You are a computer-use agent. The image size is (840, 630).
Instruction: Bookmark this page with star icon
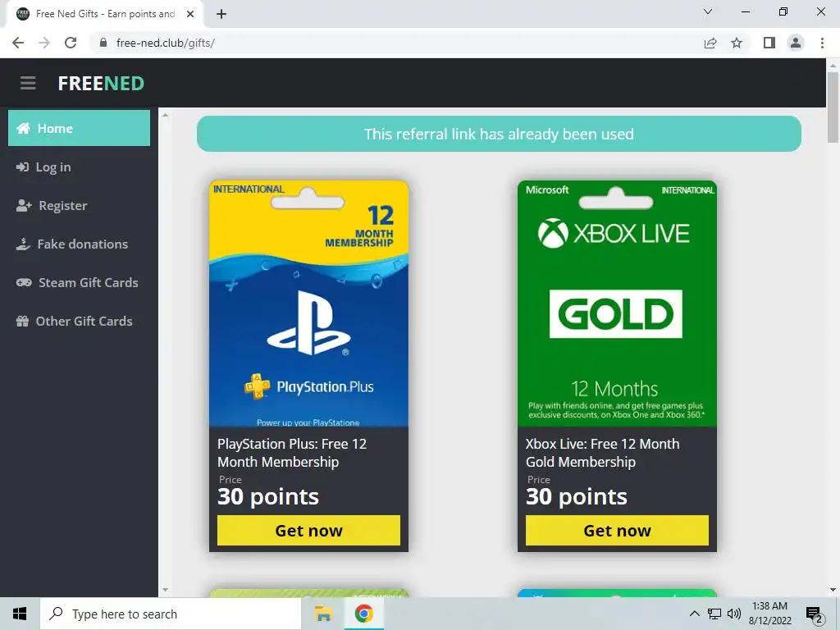pyautogui.click(x=737, y=43)
